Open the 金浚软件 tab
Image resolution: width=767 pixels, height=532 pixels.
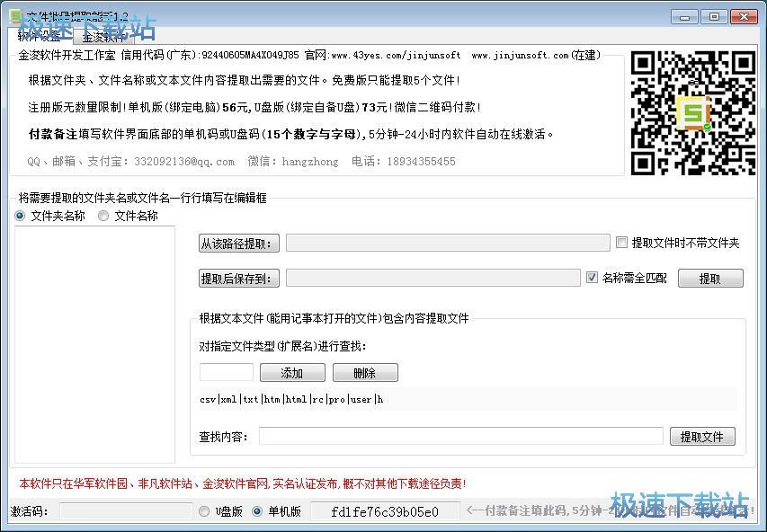coord(103,37)
